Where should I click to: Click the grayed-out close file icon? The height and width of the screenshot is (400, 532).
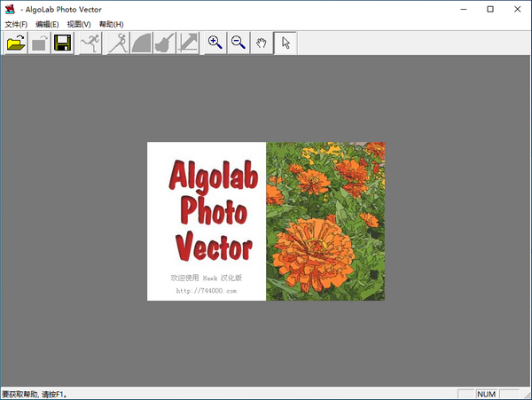(39, 43)
